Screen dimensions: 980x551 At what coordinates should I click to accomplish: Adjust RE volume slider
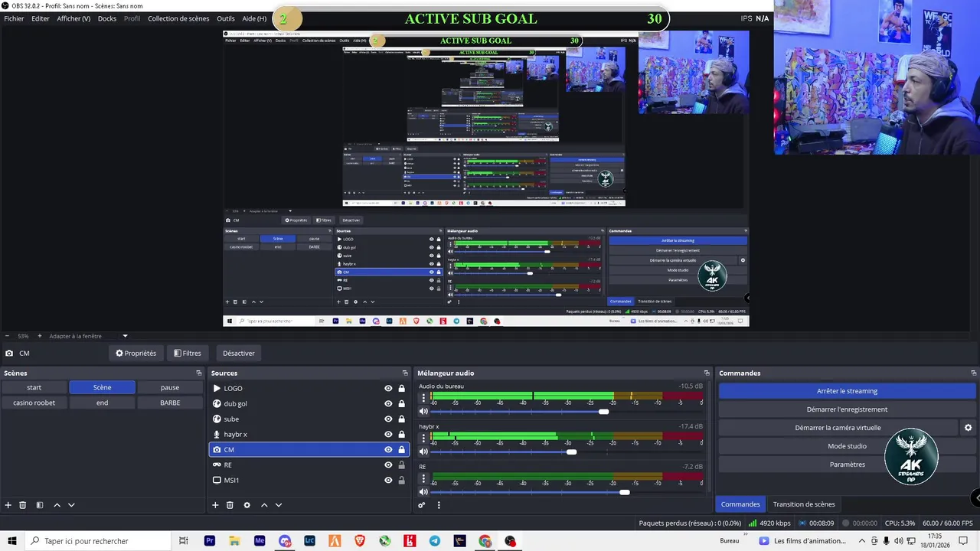(625, 492)
